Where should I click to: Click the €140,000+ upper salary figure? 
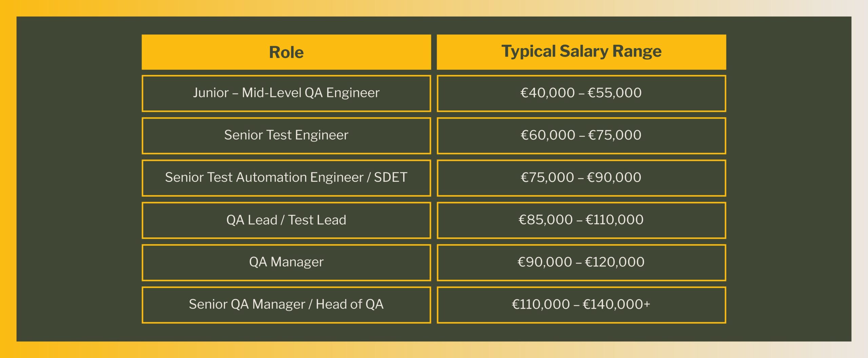click(616, 304)
